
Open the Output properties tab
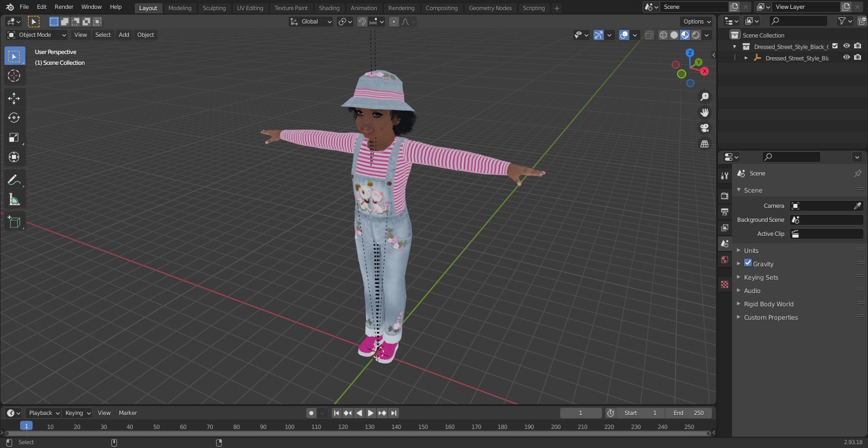(x=724, y=212)
